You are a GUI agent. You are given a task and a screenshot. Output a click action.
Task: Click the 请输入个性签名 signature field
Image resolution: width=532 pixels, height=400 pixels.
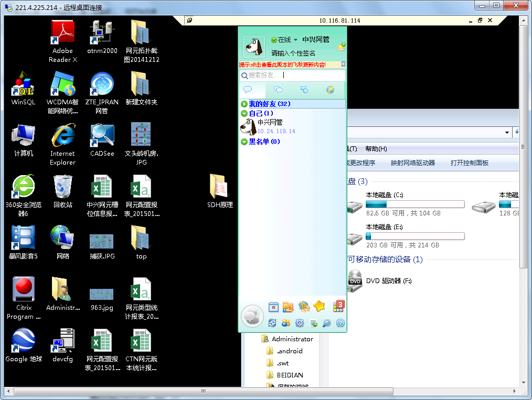pyautogui.click(x=293, y=53)
